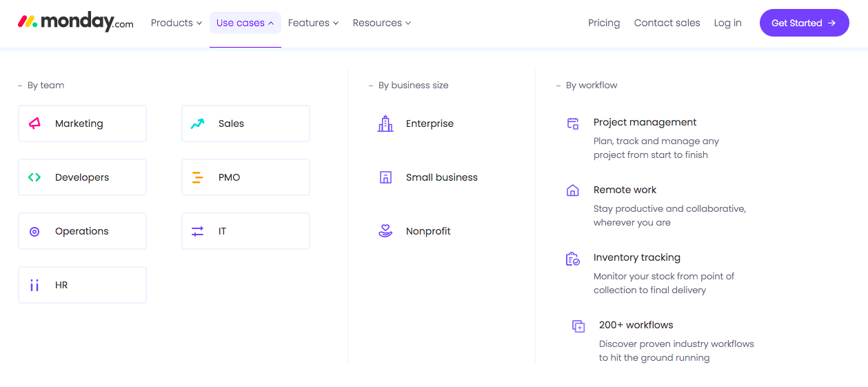Click the Sales trend arrow icon
This screenshot has height=387, width=868.
[198, 123]
